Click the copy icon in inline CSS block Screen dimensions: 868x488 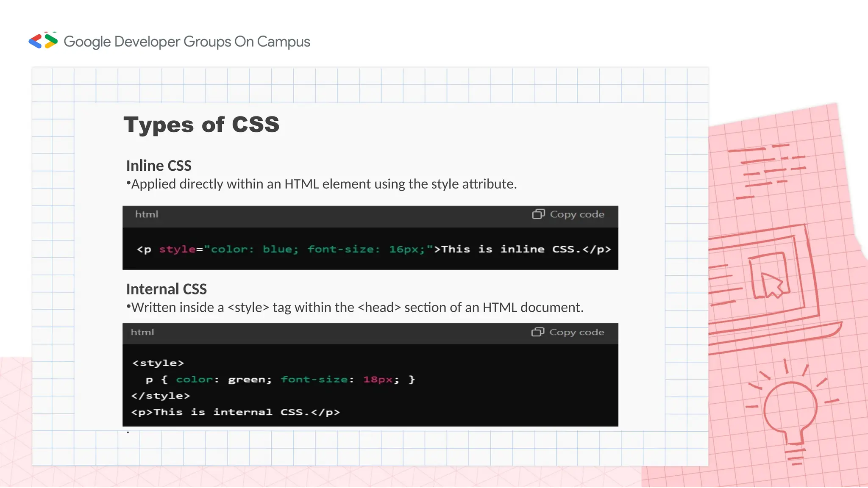pyautogui.click(x=538, y=214)
